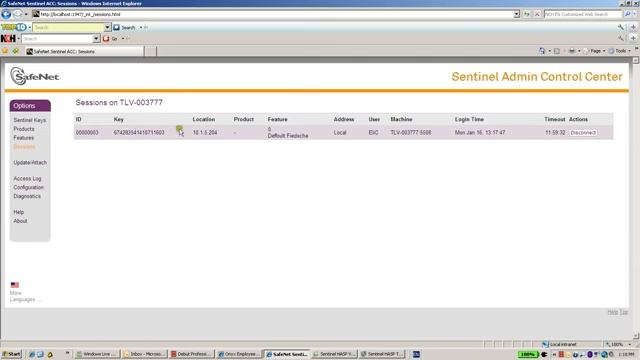Open Help in Options menu

pos(18,212)
